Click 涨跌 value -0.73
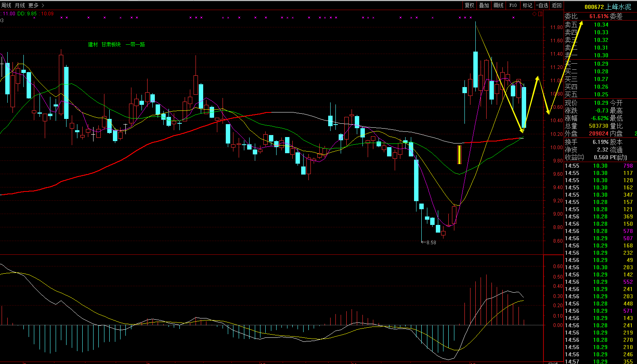The width and height of the screenshot is (637, 364). 602,111
